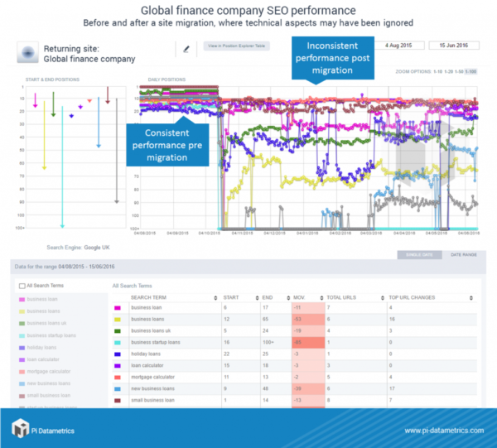Click cyan swatch for 'business startup loans' row
The image size is (497, 448).
click(x=117, y=340)
